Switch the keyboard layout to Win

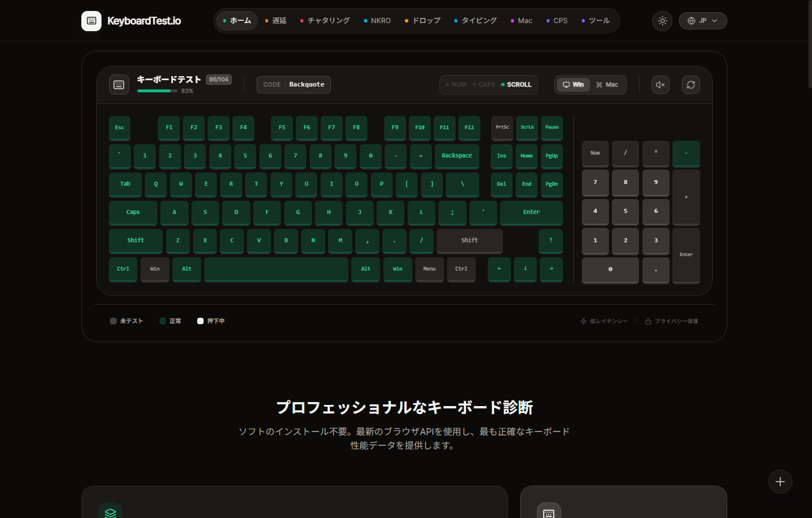click(573, 85)
